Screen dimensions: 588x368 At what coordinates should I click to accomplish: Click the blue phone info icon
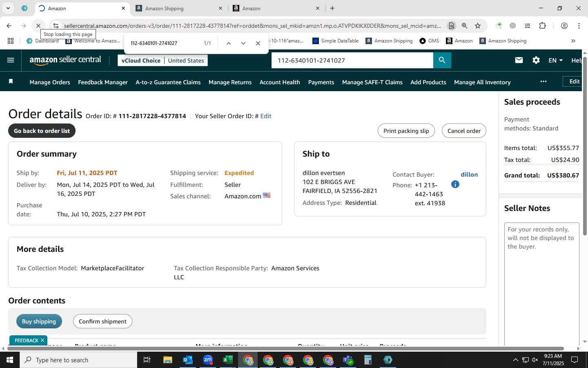[x=455, y=184]
